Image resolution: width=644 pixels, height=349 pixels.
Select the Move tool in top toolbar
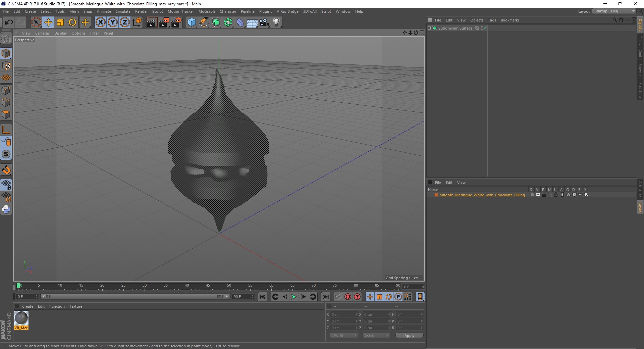[x=48, y=22]
